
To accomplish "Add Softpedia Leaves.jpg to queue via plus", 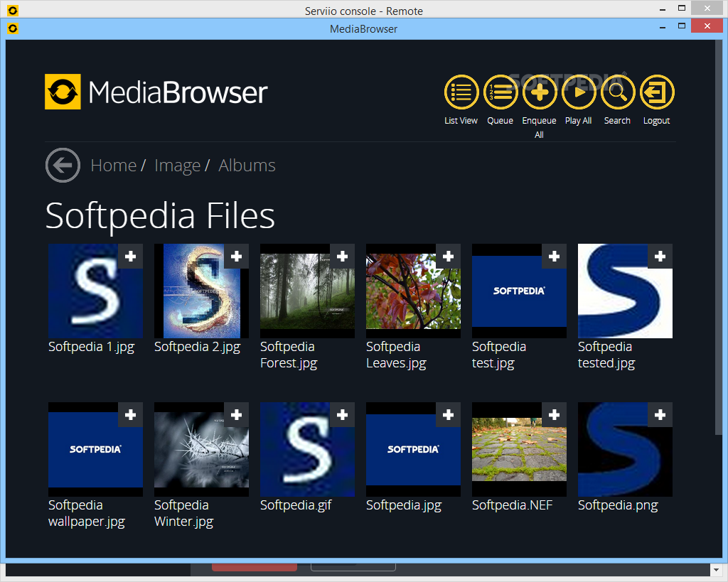I will point(448,257).
